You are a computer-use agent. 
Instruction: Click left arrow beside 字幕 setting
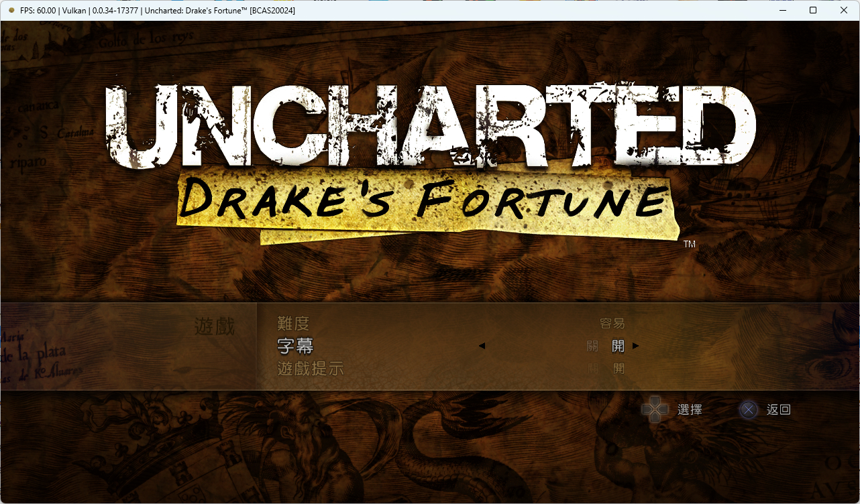(482, 346)
